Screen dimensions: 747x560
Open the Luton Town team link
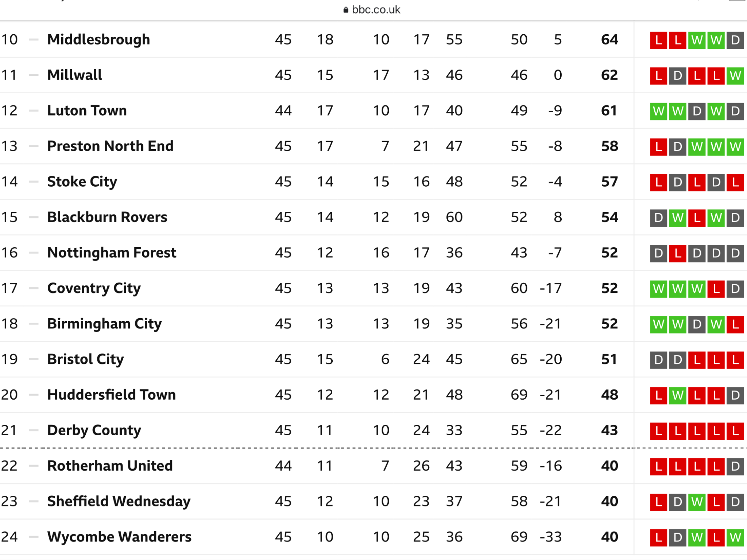[x=87, y=110]
